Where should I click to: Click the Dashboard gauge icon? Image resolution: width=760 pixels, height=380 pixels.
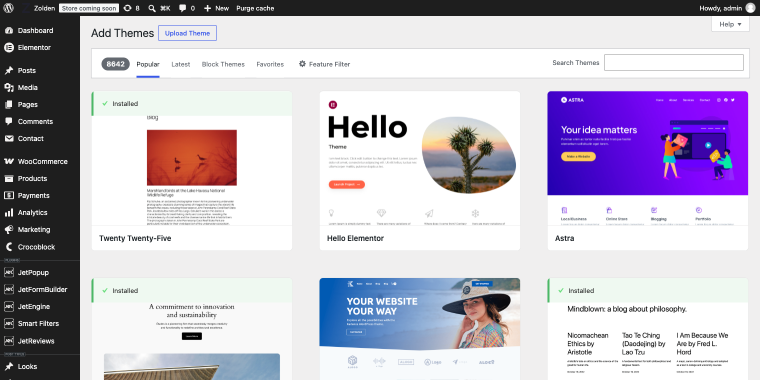point(9,31)
